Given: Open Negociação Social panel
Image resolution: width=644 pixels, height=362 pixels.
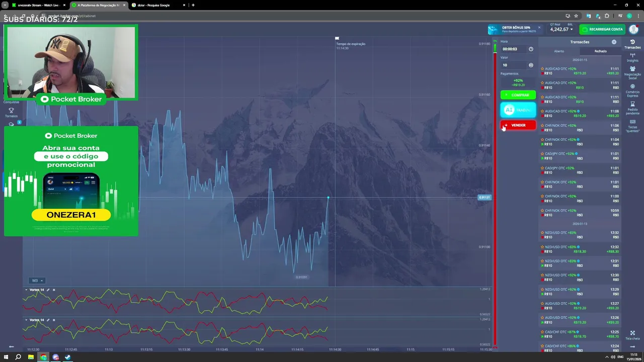Looking at the screenshot, I should (632, 73).
